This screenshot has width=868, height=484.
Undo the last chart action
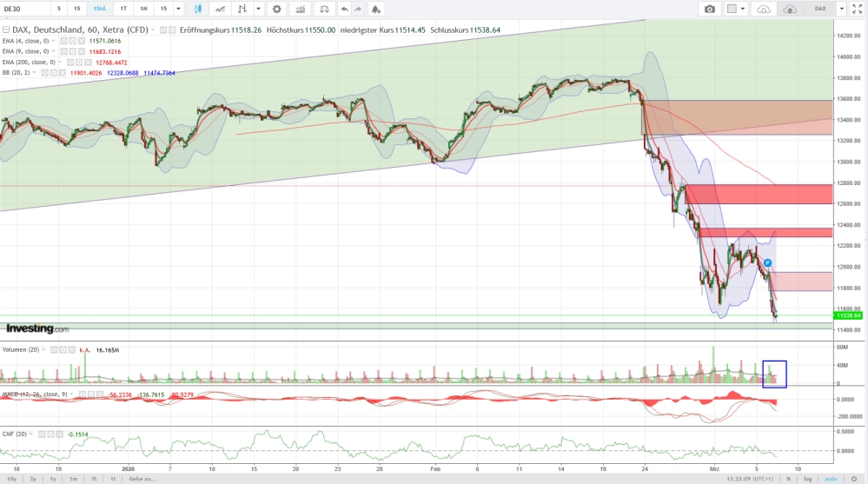(344, 9)
